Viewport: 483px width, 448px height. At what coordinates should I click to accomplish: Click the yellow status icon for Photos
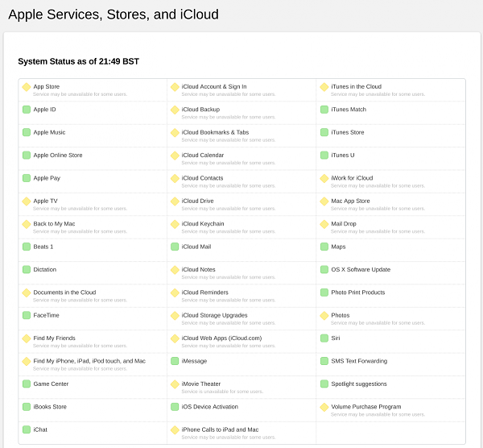pyautogui.click(x=324, y=316)
